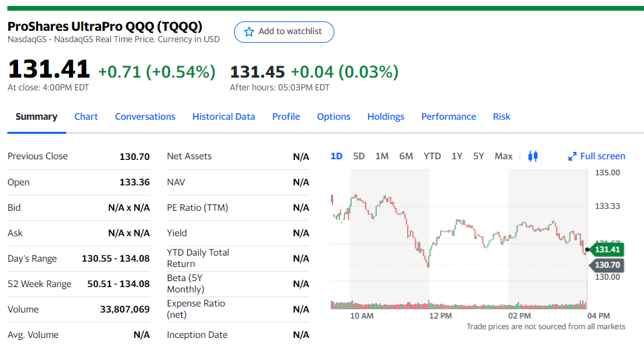
Task: Click the YTD Daily Total Return label
Action: (198, 258)
